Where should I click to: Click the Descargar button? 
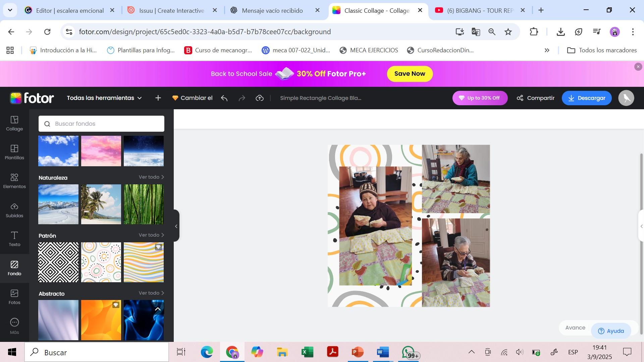pos(586,98)
